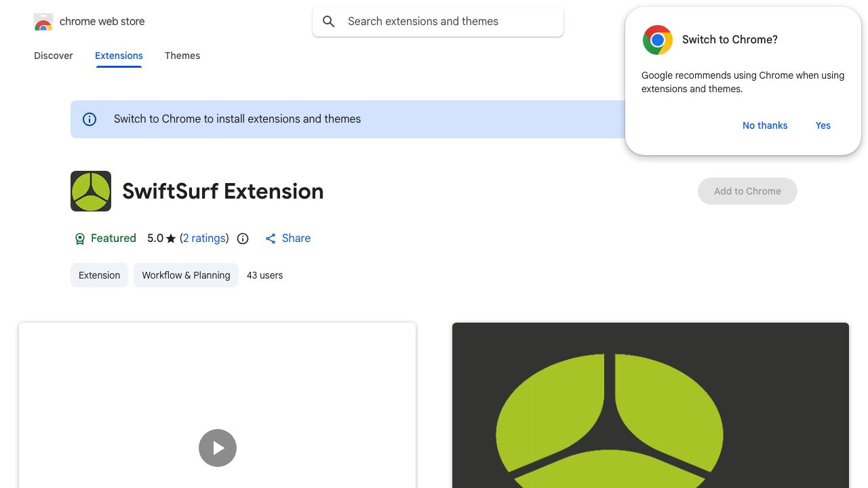This screenshot has width=868, height=488.
Task: Click the info icon in the blue banner
Action: [90, 119]
